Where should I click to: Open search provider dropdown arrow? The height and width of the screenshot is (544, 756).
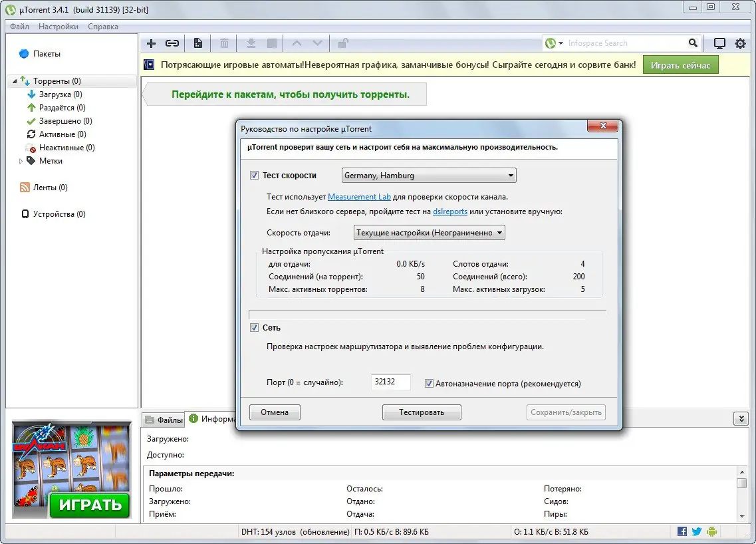tap(561, 43)
